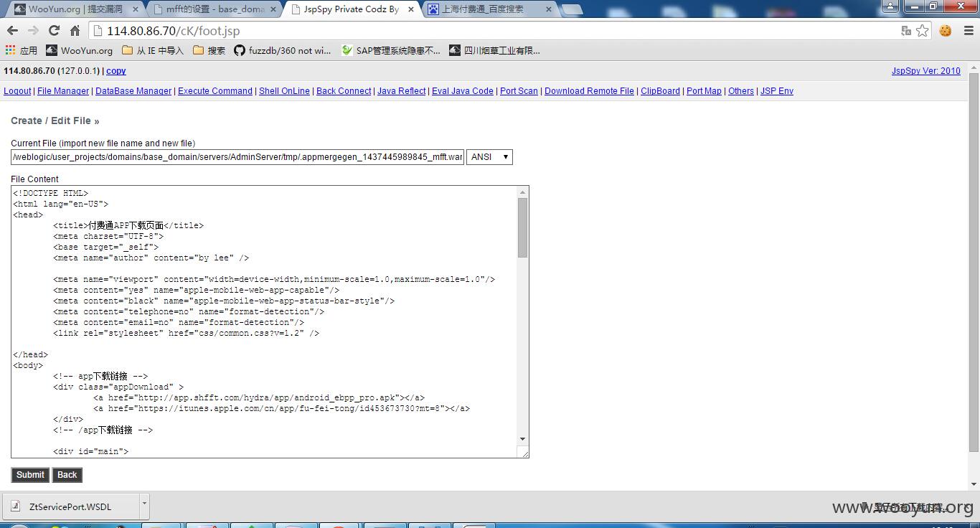Open the Chrome user profile button

(x=890, y=6)
